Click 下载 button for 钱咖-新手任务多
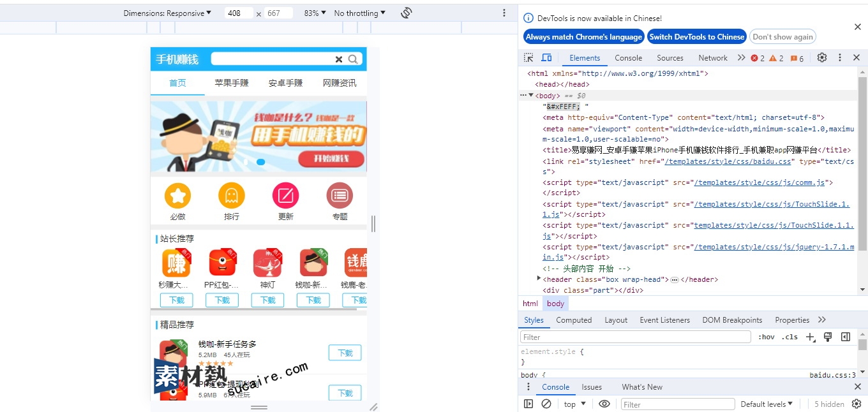Image resolution: width=868 pixels, height=412 pixels. coord(345,353)
